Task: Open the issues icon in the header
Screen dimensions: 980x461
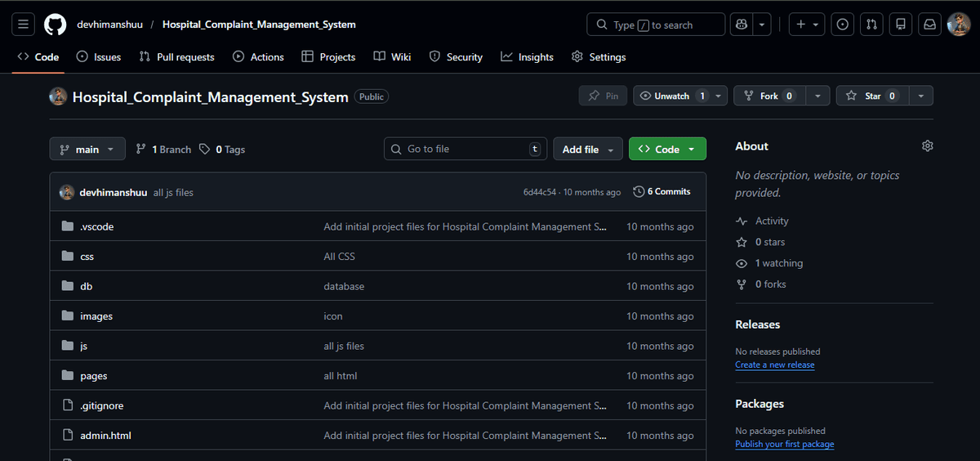Action: point(843,25)
